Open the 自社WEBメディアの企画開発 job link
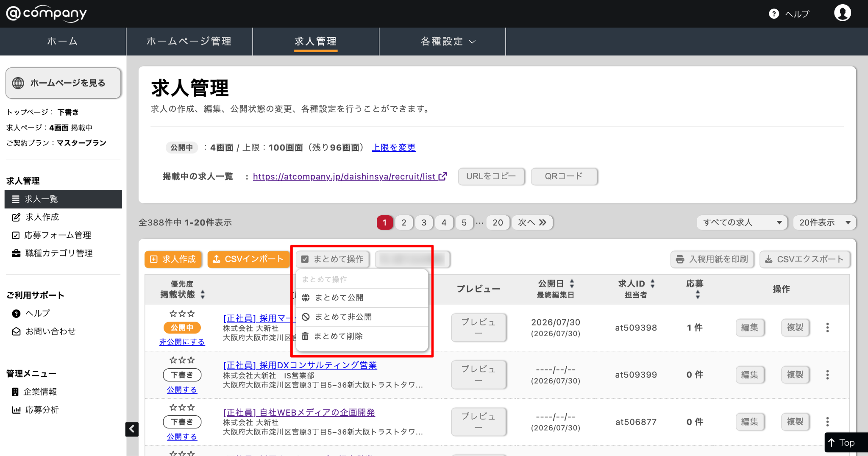The height and width of the screenshot is (456, 868). click(299, 412)
